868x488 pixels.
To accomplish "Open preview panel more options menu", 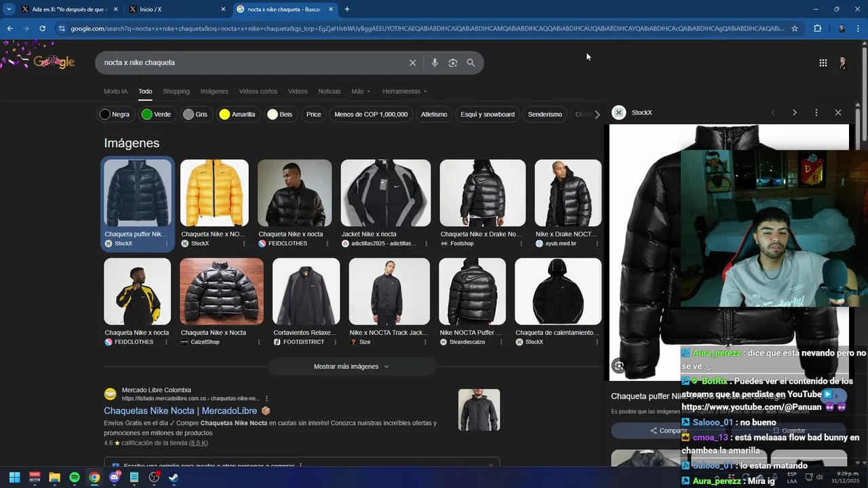I will [x=816, y=113].
